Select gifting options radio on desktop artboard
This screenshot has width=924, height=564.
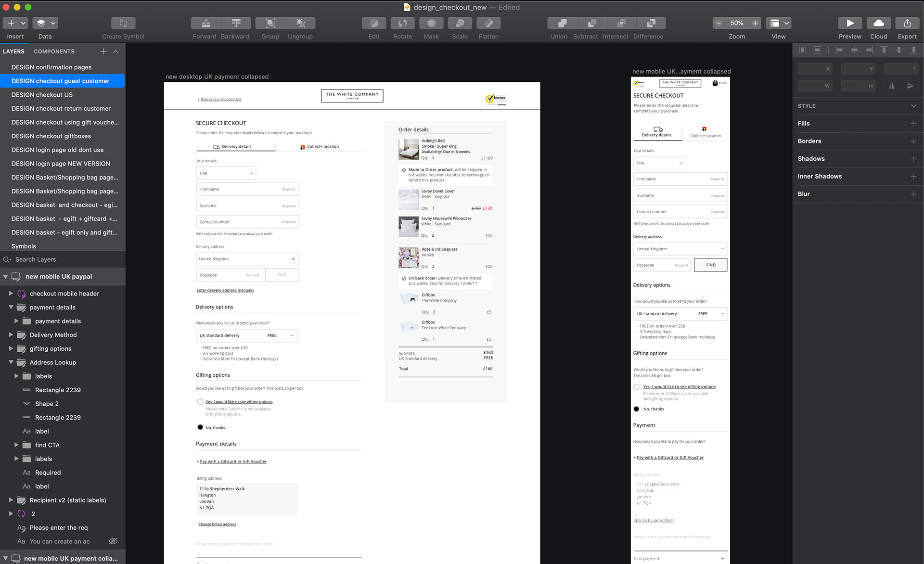pyautogui.click(x=200, y=402)
